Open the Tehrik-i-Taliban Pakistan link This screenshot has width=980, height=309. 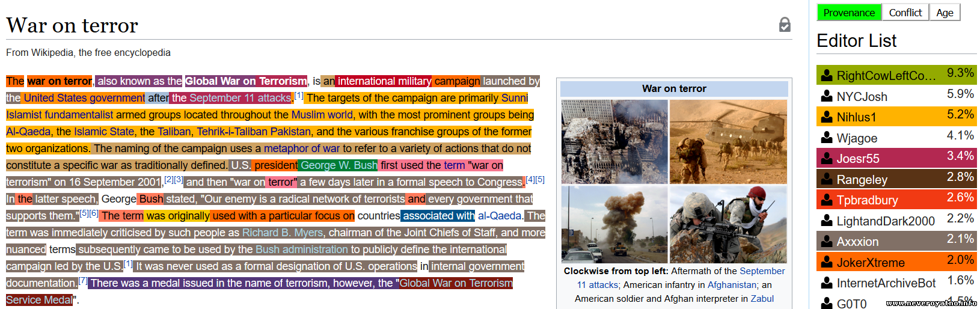click(254, 132)
